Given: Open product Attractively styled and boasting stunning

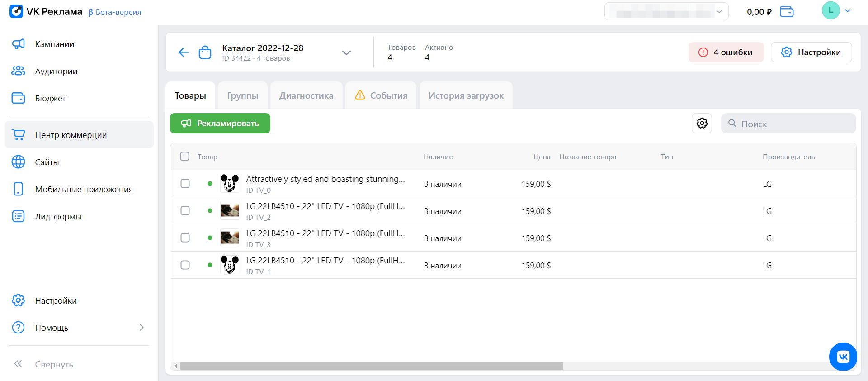Looking at the screenshot, I should (325, 179).
